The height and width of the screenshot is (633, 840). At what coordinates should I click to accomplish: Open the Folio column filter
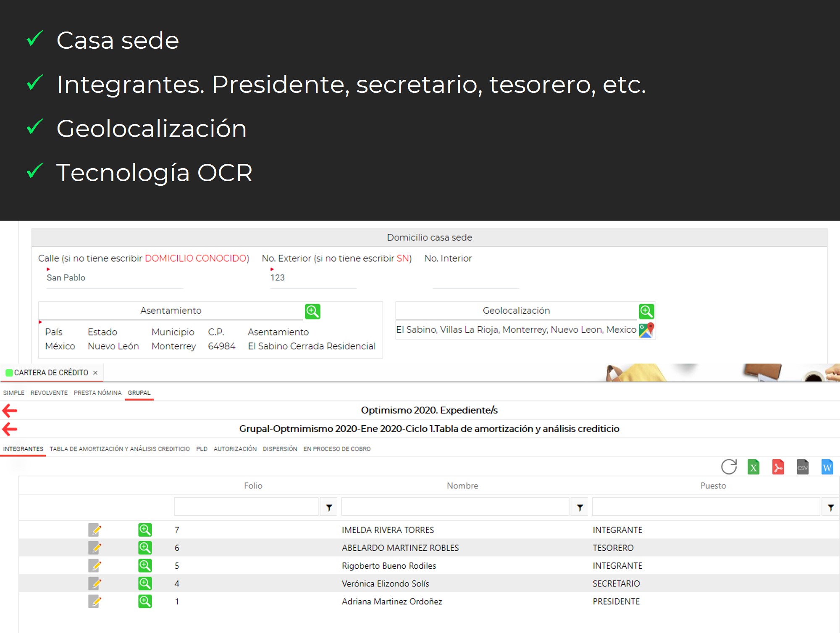[x=329, y=508]
